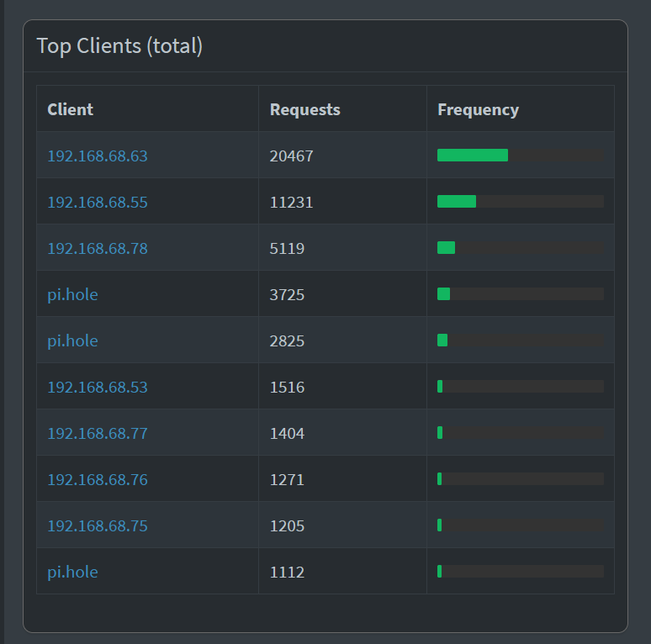651x644 pixels.
Task: Select the 5119 requests value
Action: click(x=287, y=248)
